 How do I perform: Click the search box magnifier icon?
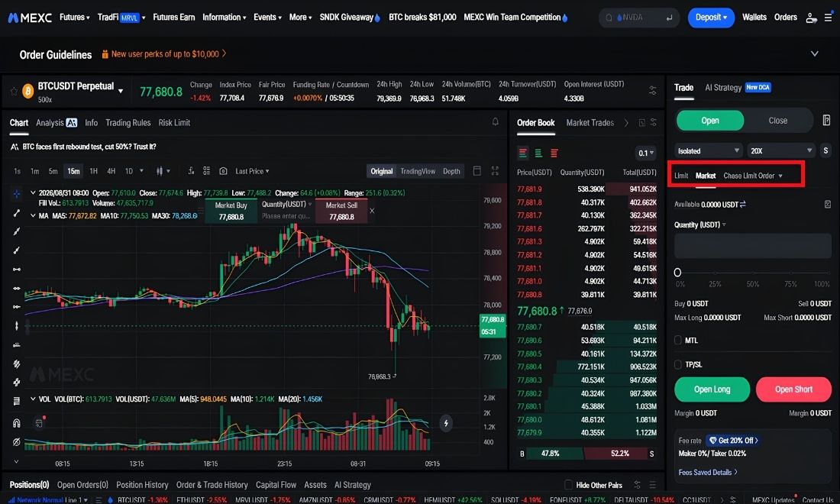pos(609,18)
